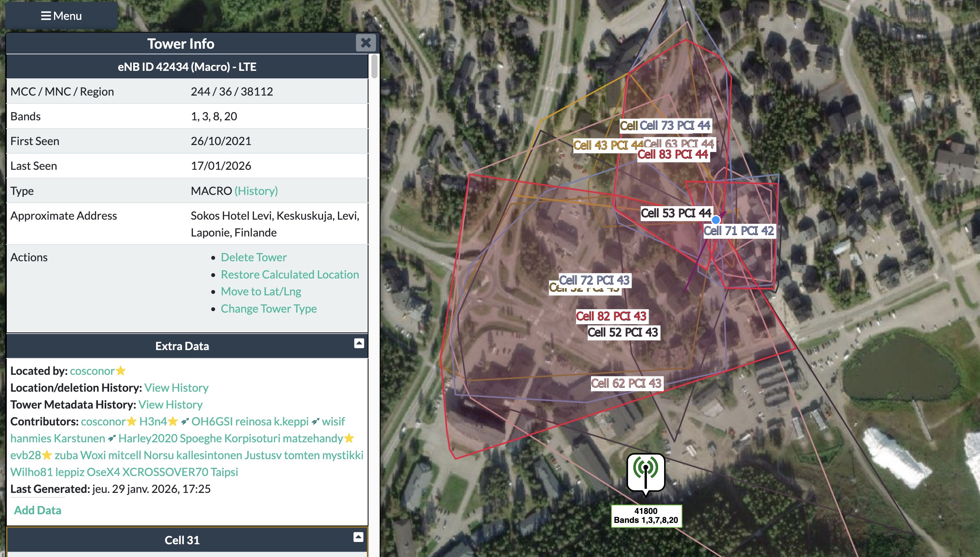Click Change Tower Type
This screenshot has height=557, width=980.
click(x=268, y=308)
